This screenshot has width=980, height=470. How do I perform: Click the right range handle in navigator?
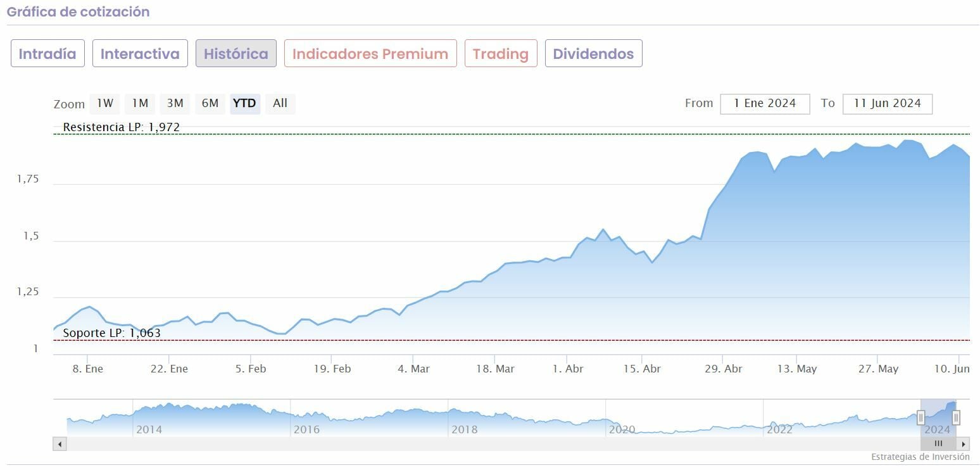click(956, 417)
